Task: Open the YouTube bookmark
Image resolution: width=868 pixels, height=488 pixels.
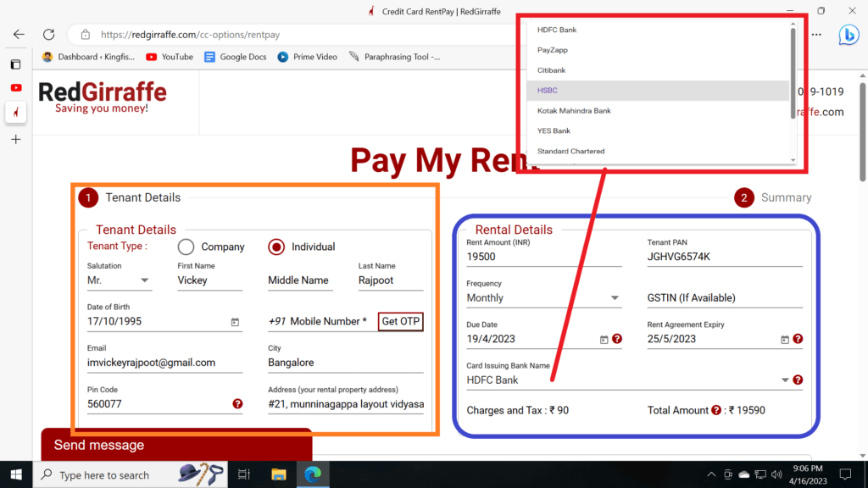Action: (170, 57)
